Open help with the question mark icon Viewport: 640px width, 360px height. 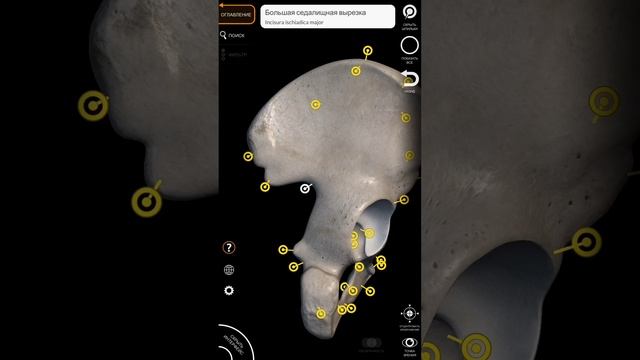pos(229,247)
